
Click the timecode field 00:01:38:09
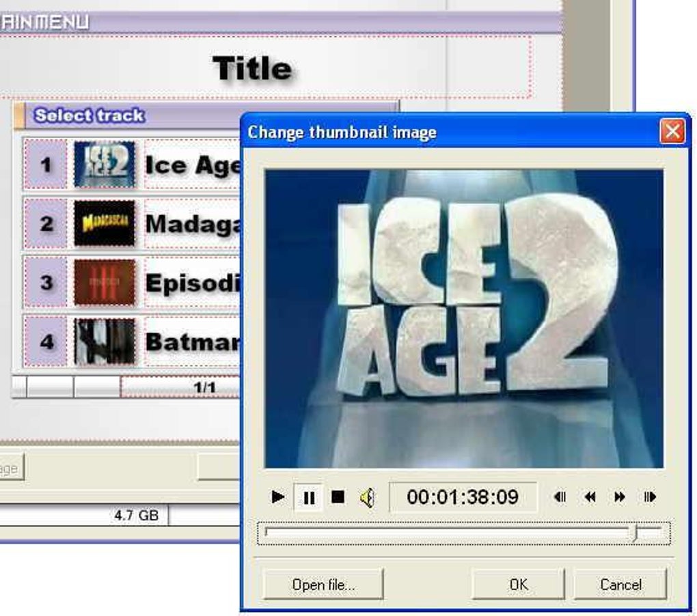click(x=463, y=497)
